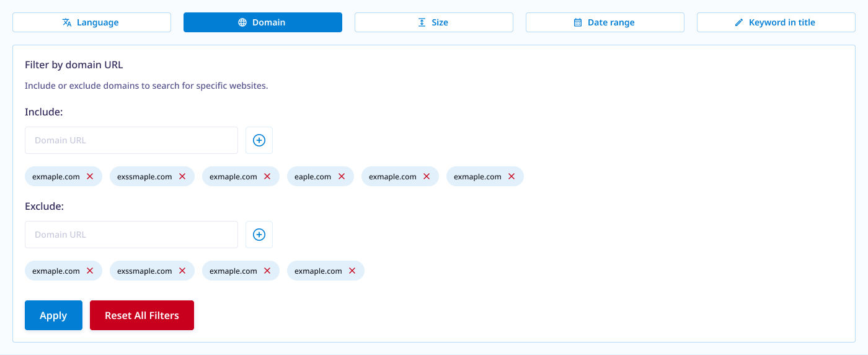Click the Include Domain URL input field
Viewport: 868px width, 355px height.
click(x=131, y=140)
